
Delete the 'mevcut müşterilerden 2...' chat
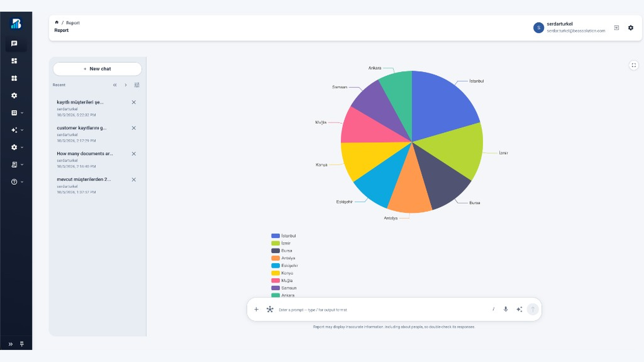(134, 179)
